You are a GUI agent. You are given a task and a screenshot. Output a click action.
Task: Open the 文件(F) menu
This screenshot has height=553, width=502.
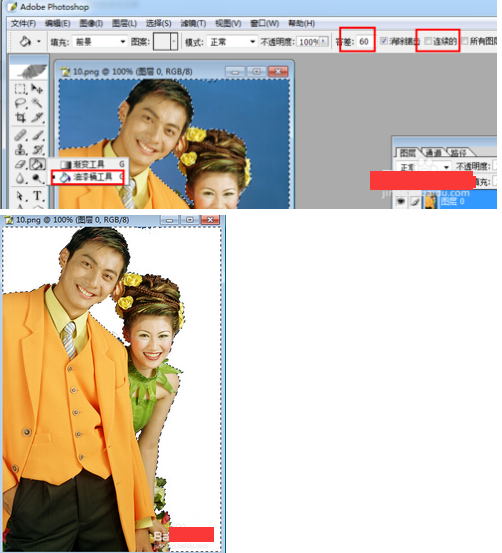(x=24, y=24)
